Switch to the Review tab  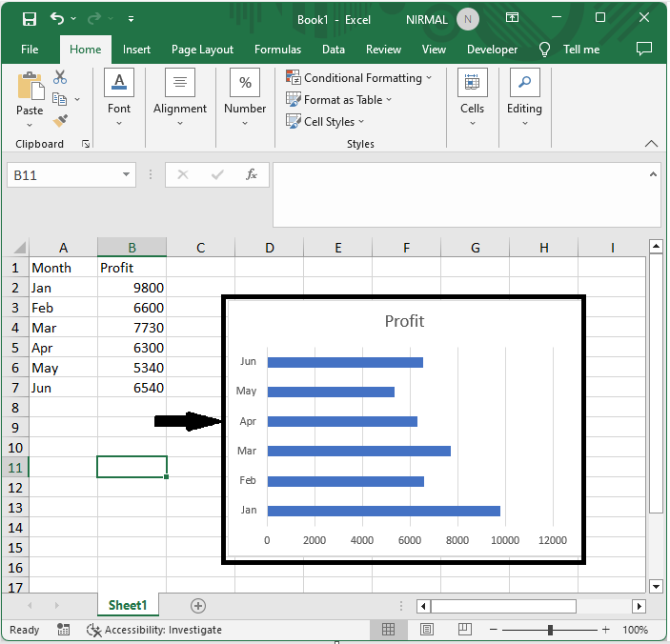coord(383,50)
